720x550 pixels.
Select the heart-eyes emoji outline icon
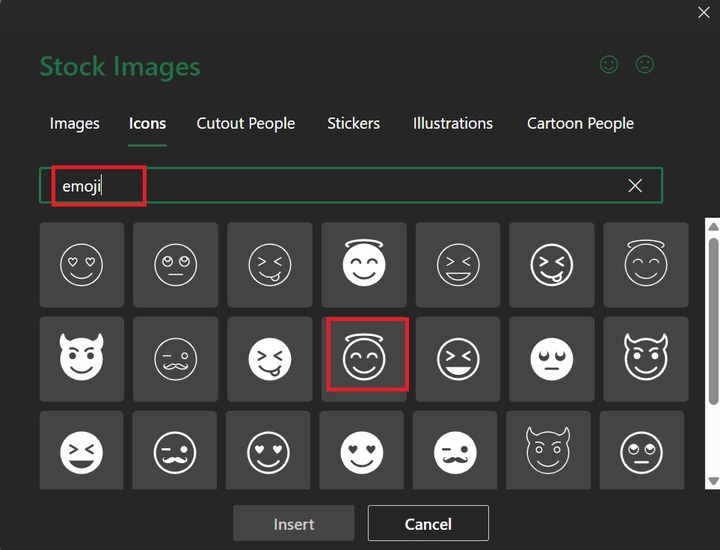tap(82, 265)
